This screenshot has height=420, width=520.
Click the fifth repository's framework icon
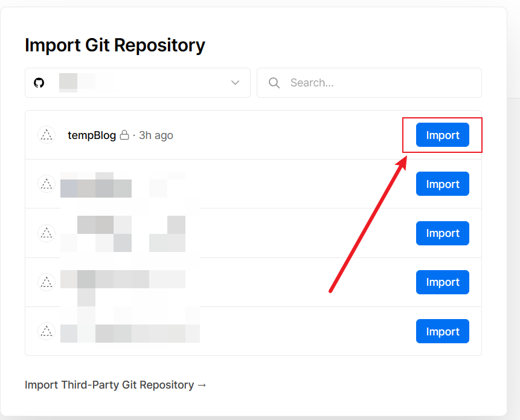[47, 331]
